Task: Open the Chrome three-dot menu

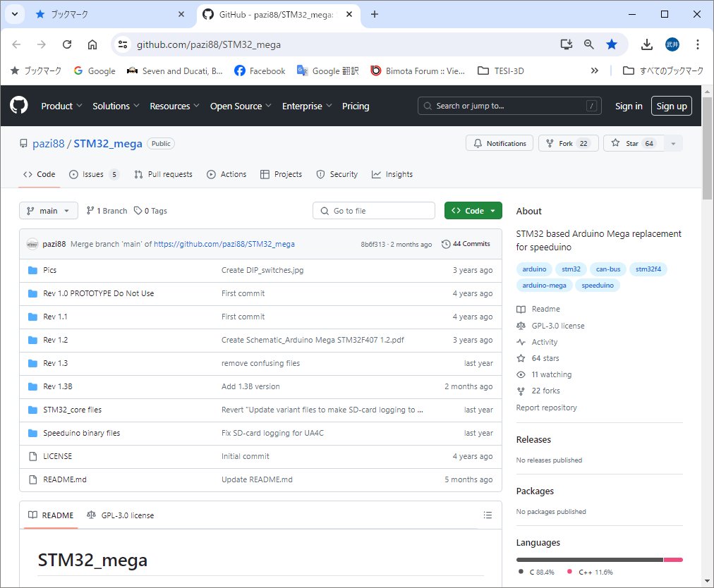Action: [x=697, y=44]
